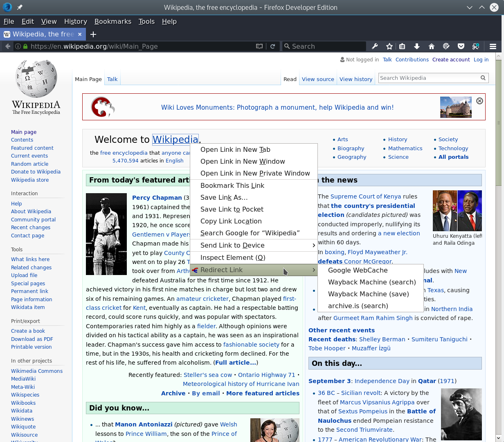Screen dimensions: 504x442
Task: Open Random article in sidebar
Action: [x=29, y=164]
